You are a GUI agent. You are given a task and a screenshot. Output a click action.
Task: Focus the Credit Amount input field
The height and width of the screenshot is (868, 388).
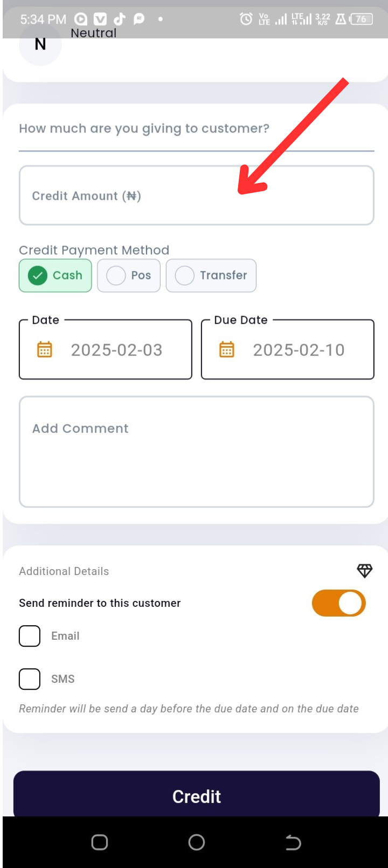(x=197, y=195)
